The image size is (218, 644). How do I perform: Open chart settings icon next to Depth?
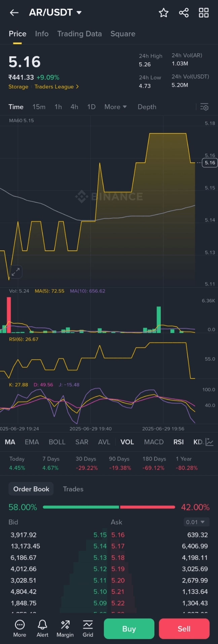[204, 107]
